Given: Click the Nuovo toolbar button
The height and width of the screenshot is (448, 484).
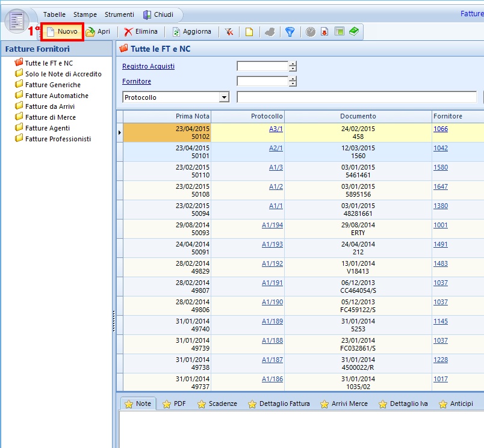Looking at the screenshot, I should coord(62,32).
